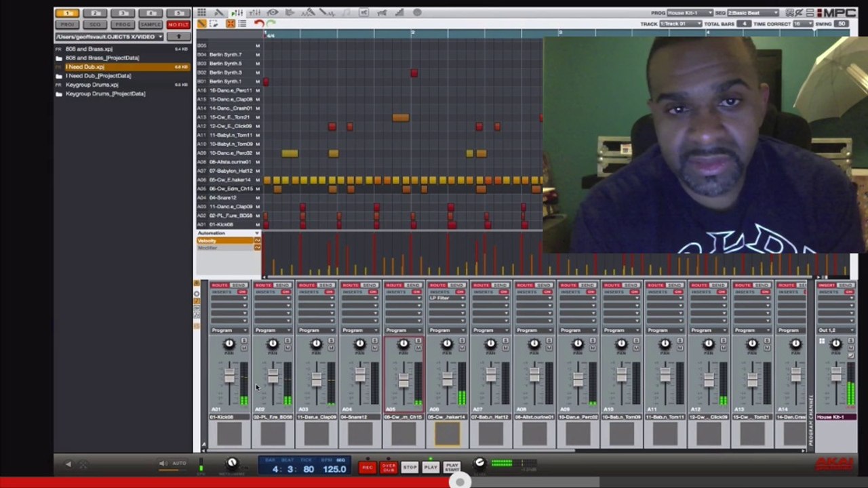Open the keyboard shortcut icon near MPC logo
This screenshot has height=488, width=868.
[789, 13]
